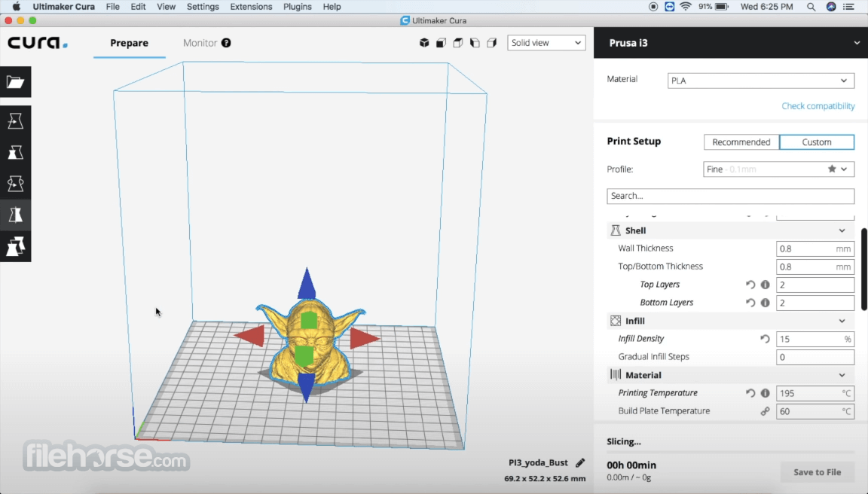Open the Extensions menu
This screenshot has width=868, height=494.
click(x=251, y=7)
